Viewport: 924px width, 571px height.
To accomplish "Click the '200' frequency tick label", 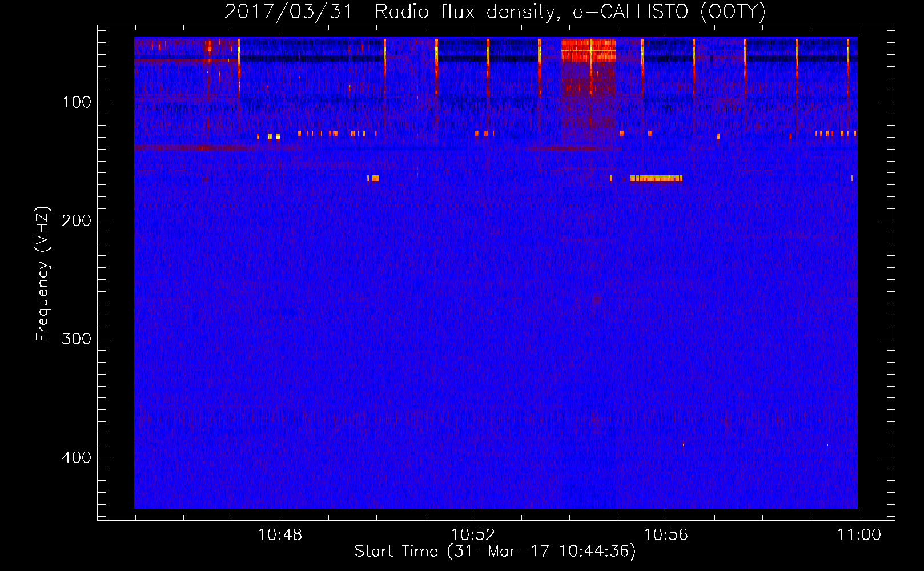I will click(x=77, y=220).
